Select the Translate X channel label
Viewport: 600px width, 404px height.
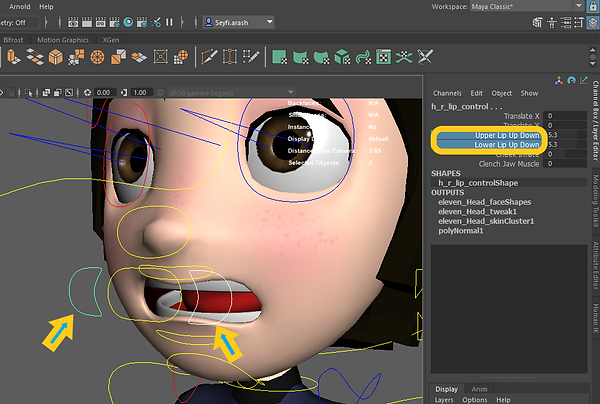click(522, 116)
